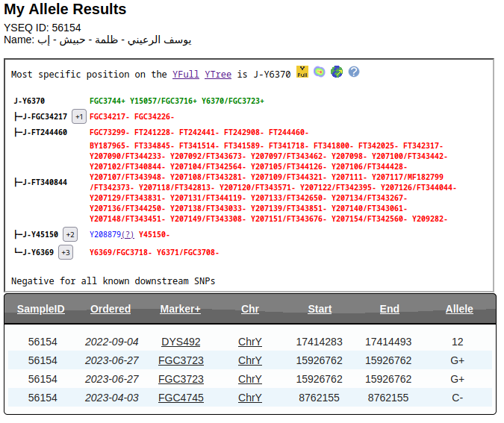Click the ordered date 2022-09-04
Viewport: 504px width, 423px height.
point(112,342)
